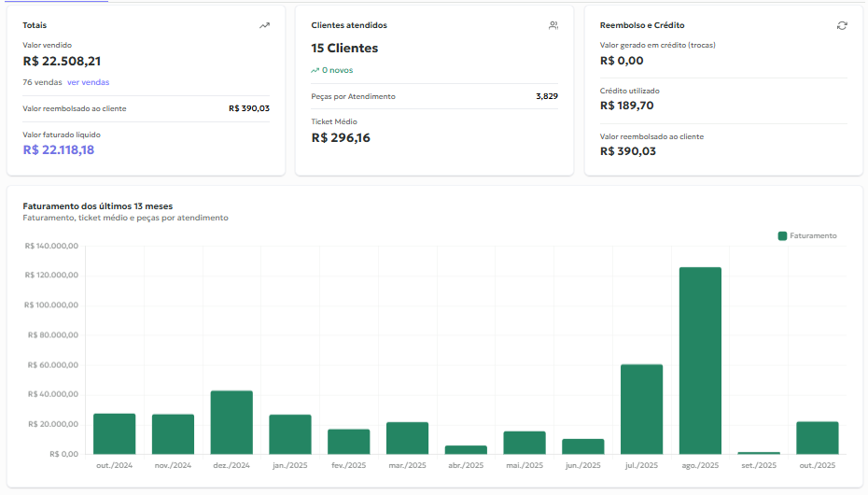Click the Faturamento dos últimos 13 meses title
This screenshot has width=868, height=495.
click(x=97, y=205)
